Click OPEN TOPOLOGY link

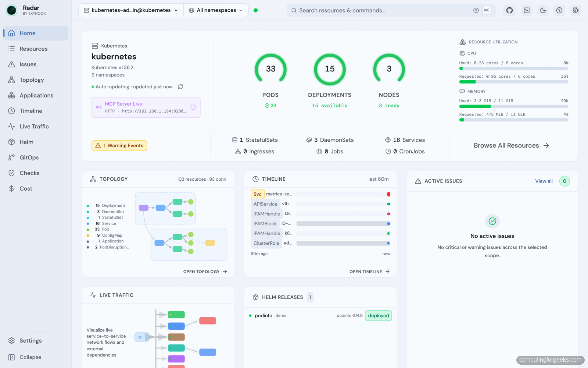click(x=205, y=272)
